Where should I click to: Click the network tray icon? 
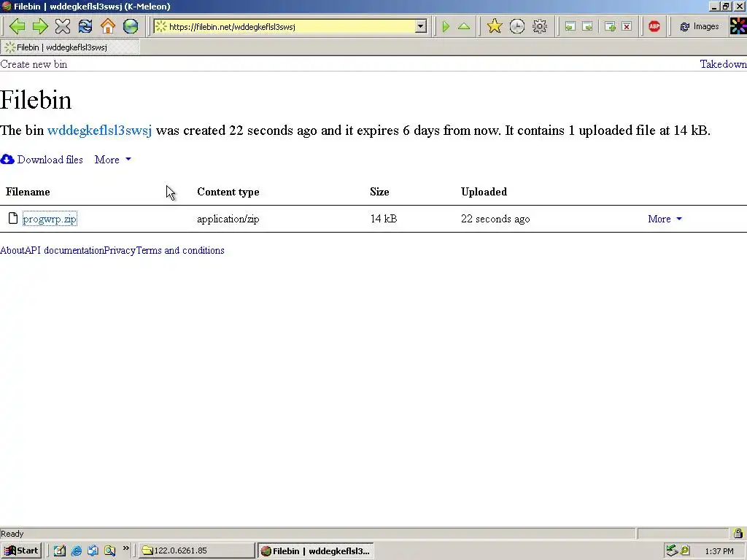(672, 551)
